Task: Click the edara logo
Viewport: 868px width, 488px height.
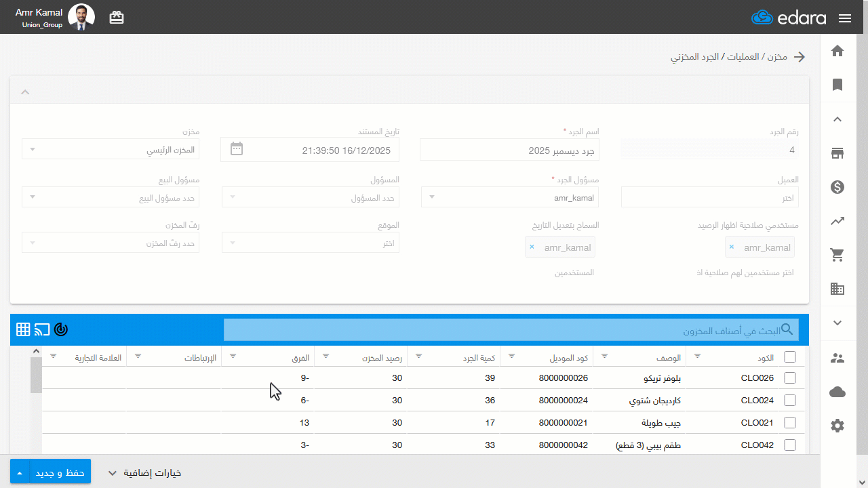Action: pyautogui.click(x=790, y=18)
